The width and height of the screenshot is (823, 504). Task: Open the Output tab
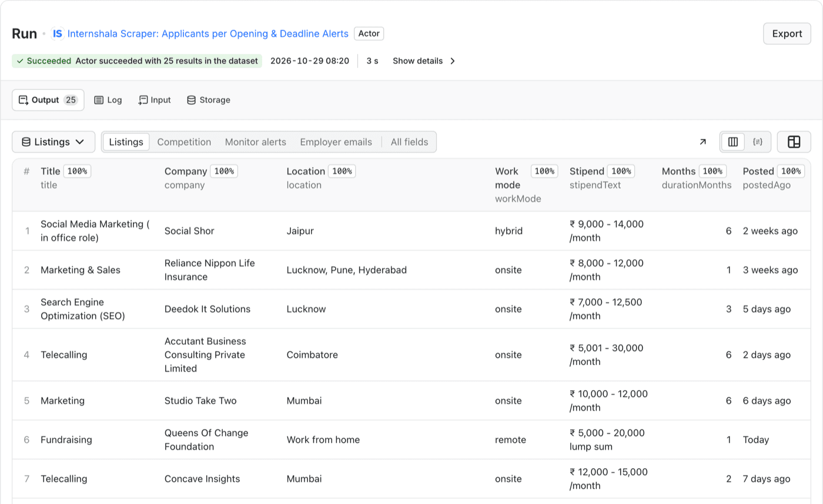click(x=48, y=100)
